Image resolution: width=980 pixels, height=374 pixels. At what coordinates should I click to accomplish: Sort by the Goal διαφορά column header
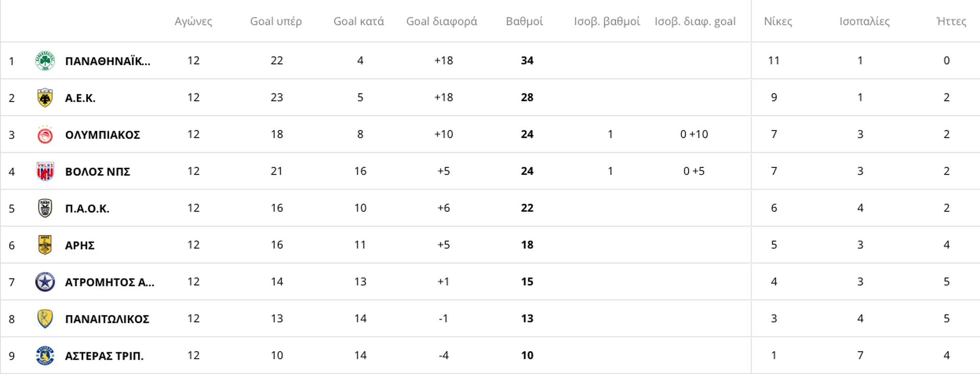pos(442,21)
